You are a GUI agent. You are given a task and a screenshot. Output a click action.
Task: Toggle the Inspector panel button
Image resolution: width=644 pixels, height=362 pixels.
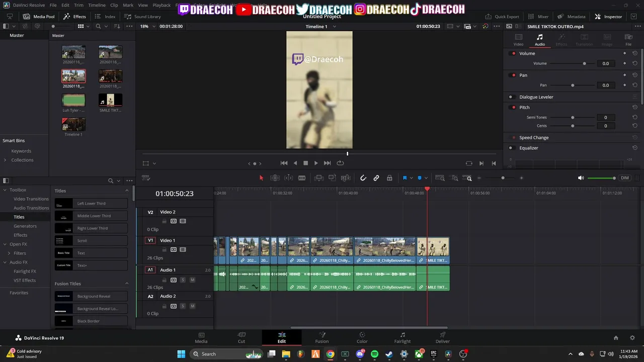point(608,17)
